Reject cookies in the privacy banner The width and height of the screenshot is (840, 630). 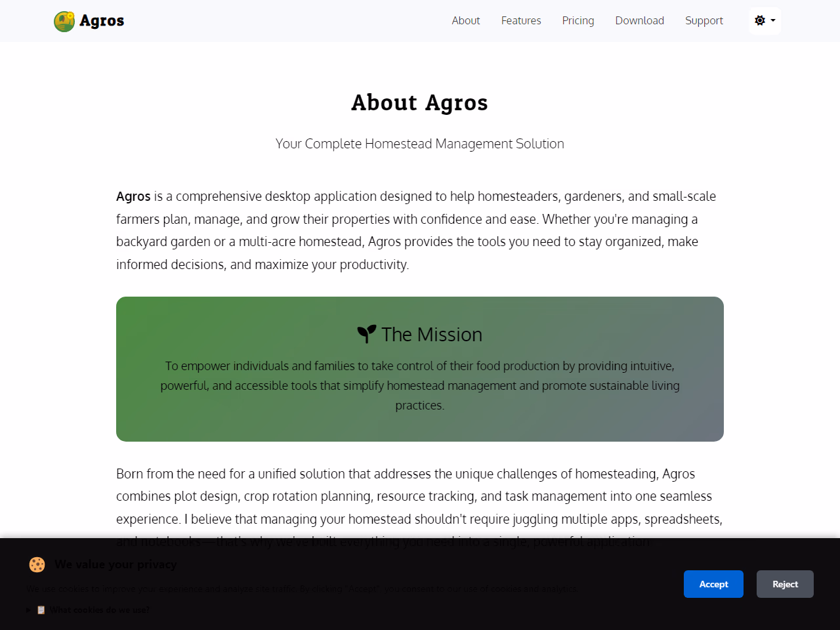coord(785,584)
